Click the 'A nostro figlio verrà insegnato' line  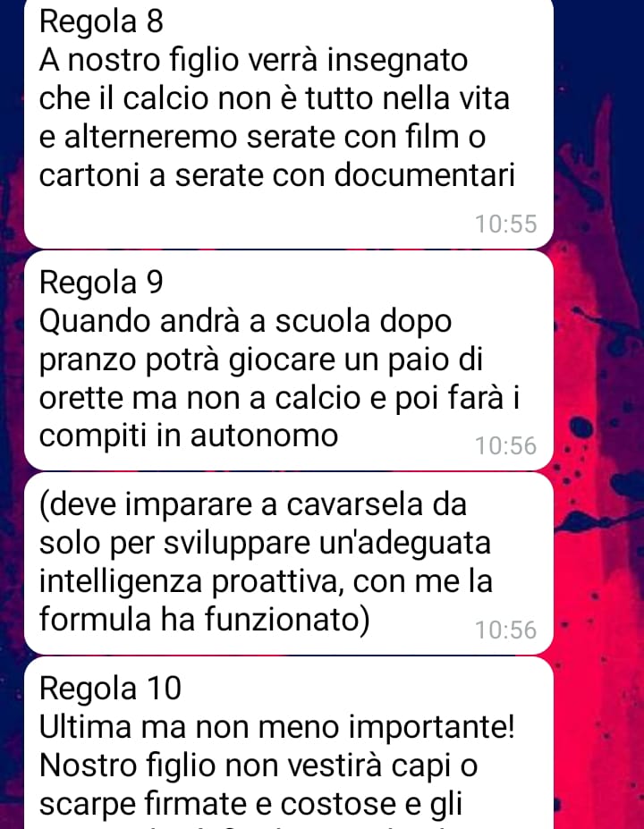point(253,60)
